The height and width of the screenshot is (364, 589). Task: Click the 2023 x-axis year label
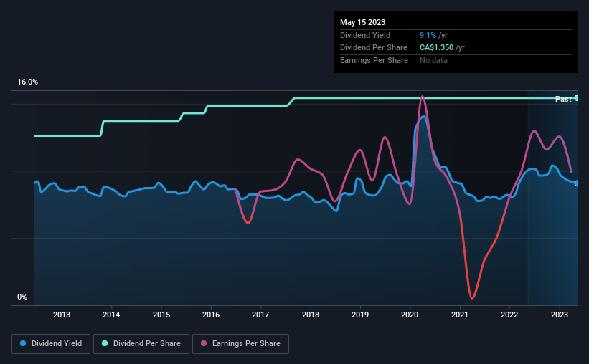click(x=560, y=315)
